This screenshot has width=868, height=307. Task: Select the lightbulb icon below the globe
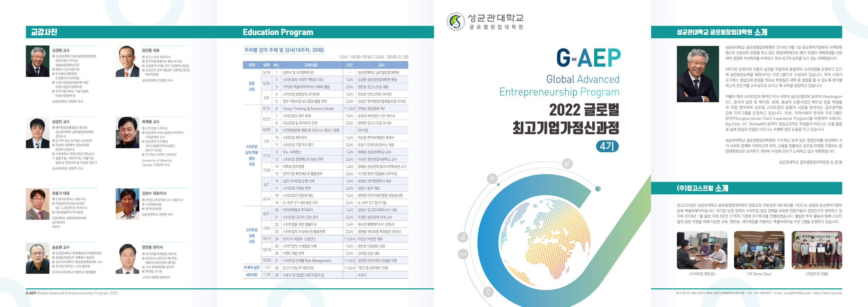(488, 292)
